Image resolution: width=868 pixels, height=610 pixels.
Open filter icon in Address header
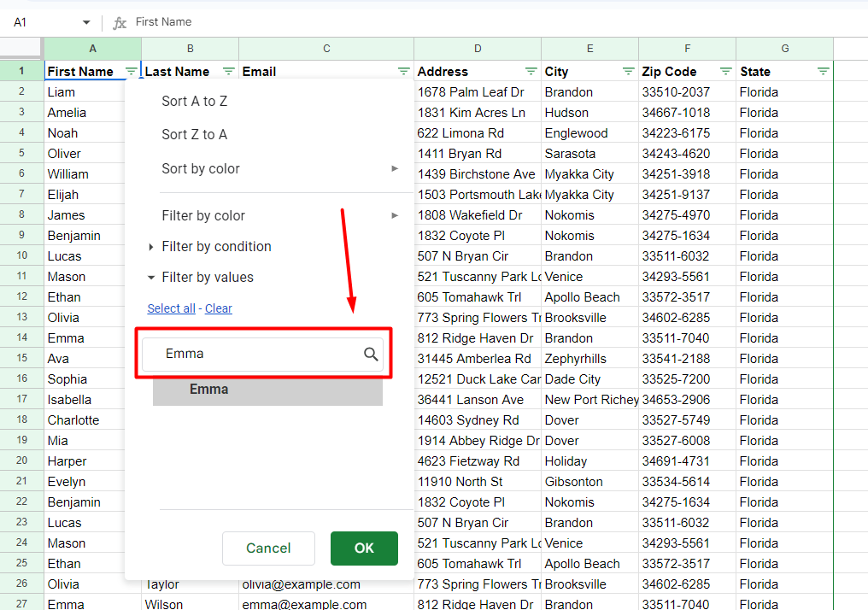[531, 72]
